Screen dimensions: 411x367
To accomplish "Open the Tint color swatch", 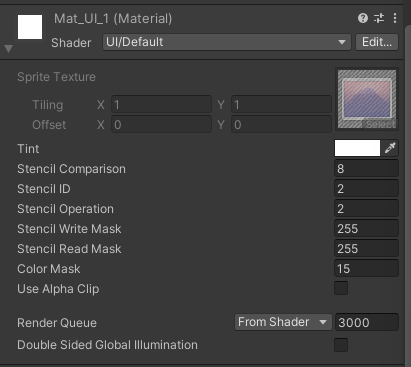I will (x=357, y=148).
